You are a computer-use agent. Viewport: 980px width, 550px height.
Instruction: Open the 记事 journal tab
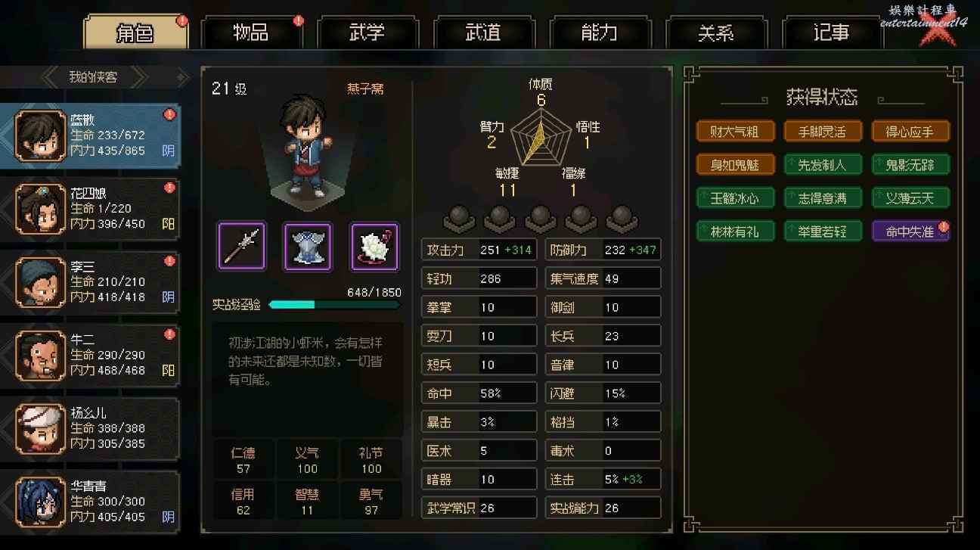[x=832, y=33]
